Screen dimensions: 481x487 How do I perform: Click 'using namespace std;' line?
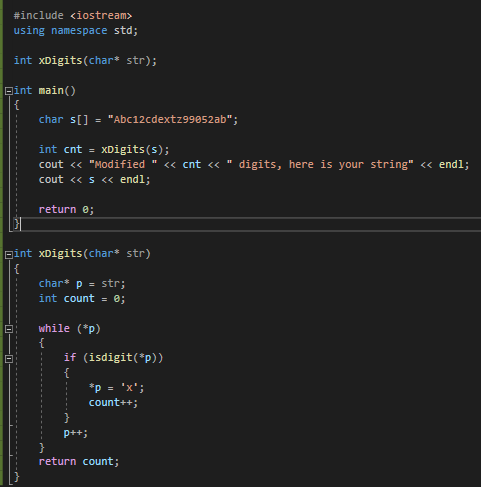click(x=76, y=31)
